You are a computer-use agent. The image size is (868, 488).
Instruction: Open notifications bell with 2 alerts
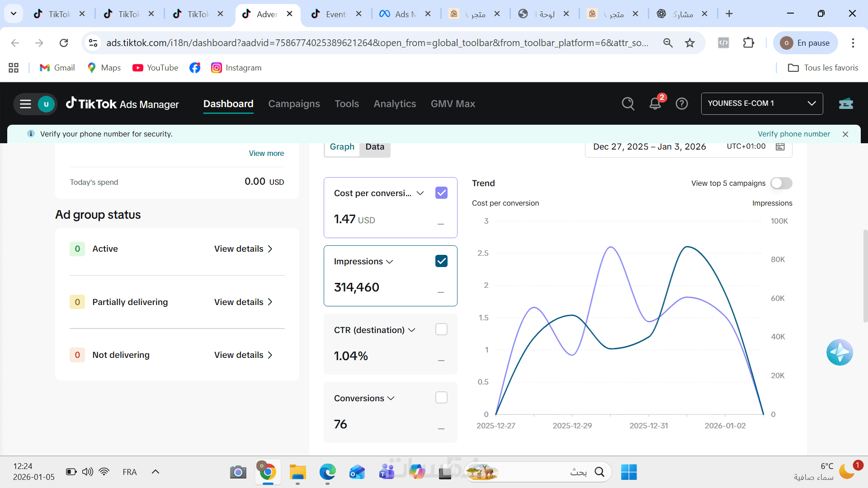click(x=655, y=104)
